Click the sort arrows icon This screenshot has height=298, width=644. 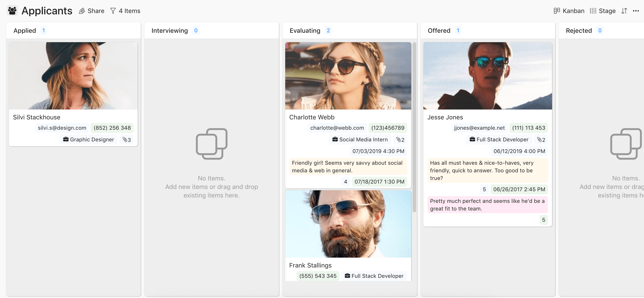point(624,11)
